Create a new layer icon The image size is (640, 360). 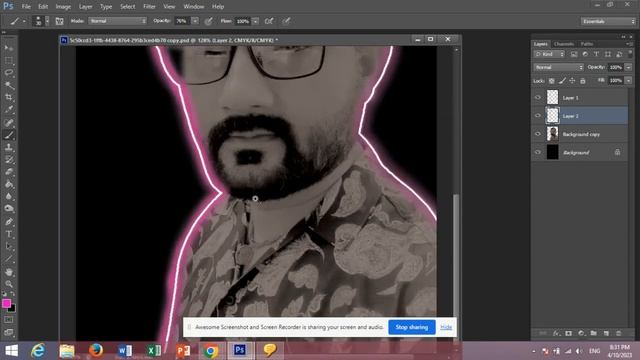[606, 333]
